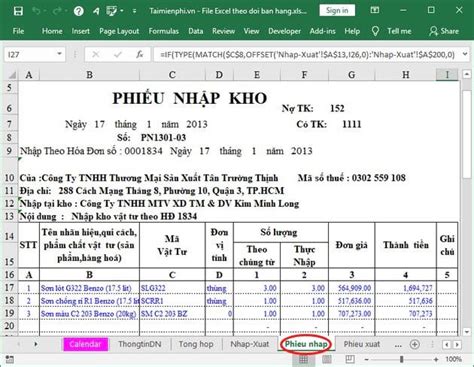Open the Help question mark icon
Viewport: 474px width, 367px height.
(79, 11)
